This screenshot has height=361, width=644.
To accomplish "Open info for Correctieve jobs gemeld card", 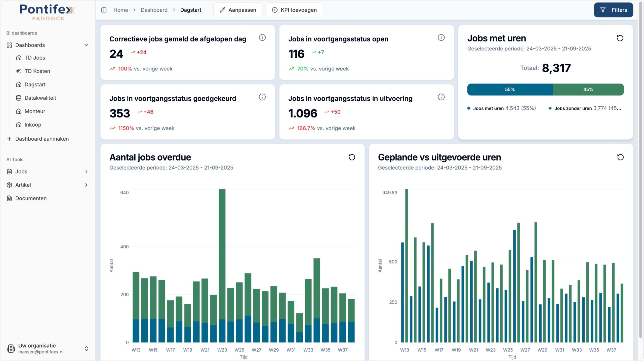I will 262,37.
